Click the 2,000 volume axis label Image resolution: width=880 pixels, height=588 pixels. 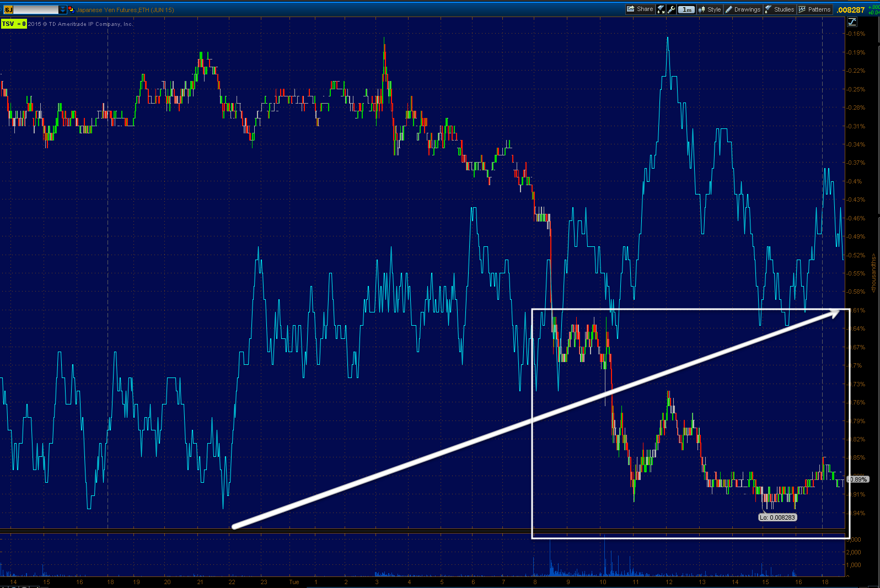point(854,552)
